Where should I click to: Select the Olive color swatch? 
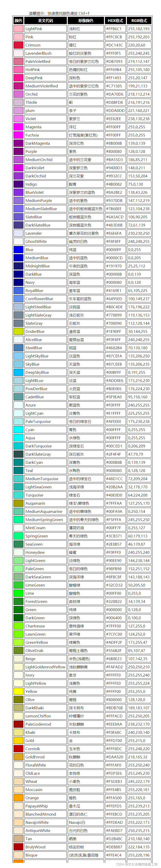click(x=18, y=699)
